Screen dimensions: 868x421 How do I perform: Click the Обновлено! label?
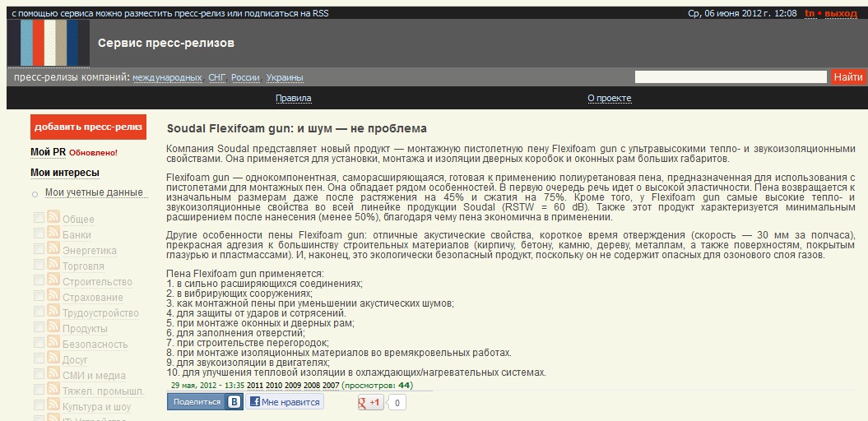pos(94,153)
